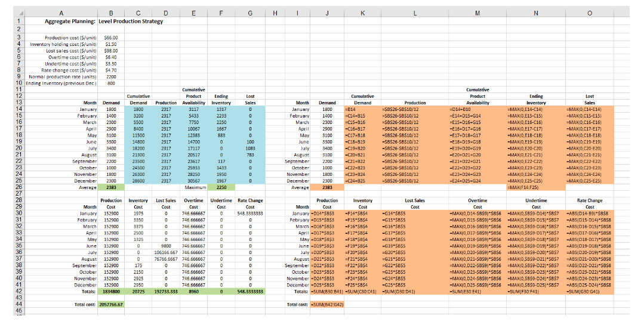Select the lost sales value 1083
This screenshot has height=334, width=644.
click(x=250, y=148)
